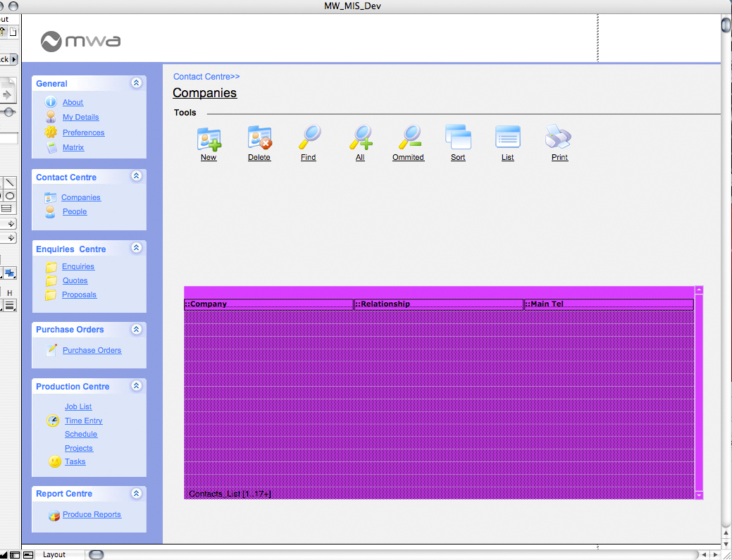Open the Find magnifier tool
The height and width of the screenshot is (560, 732).
coord(309,137)
